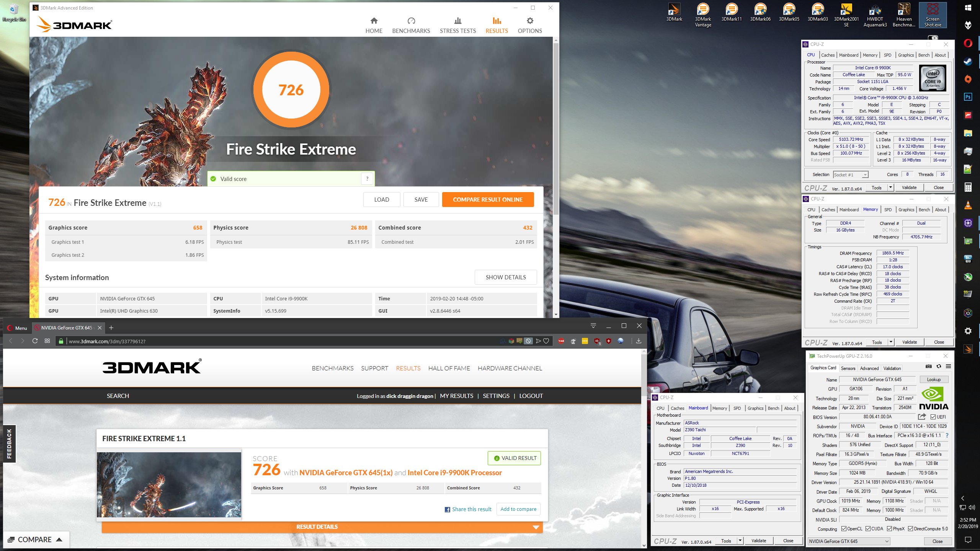This screenshot has width=980, height=551.
Task: Reload the page in Opera browser
Action: tap(35, 341)
